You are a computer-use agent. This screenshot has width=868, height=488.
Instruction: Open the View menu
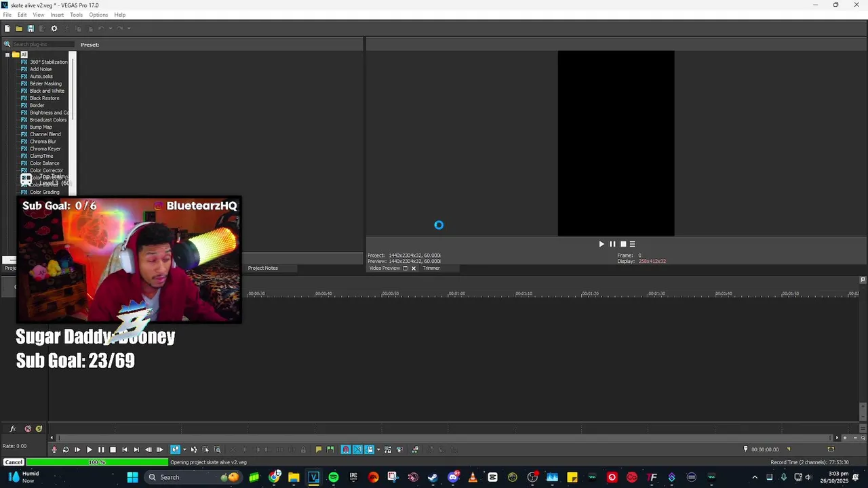pos(39,15)
